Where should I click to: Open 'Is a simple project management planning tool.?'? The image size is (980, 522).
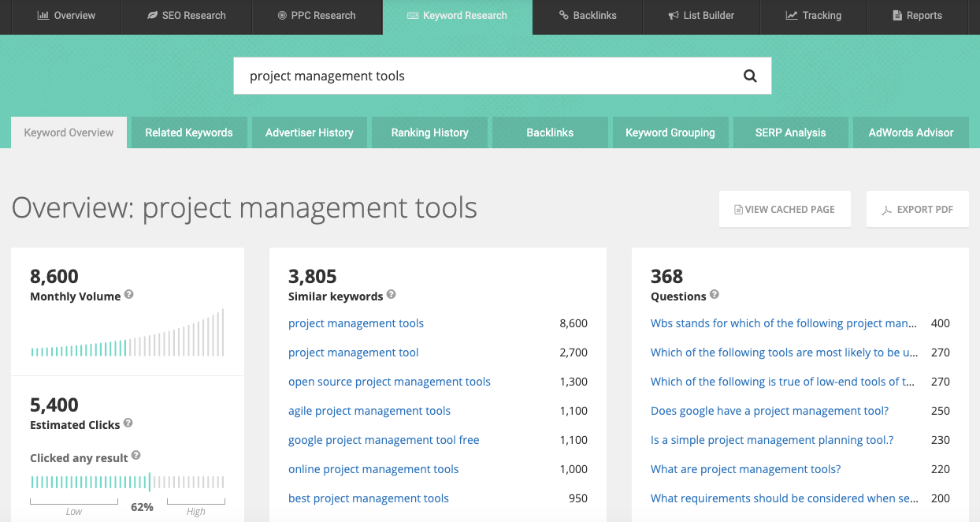[x=772, y=440]
